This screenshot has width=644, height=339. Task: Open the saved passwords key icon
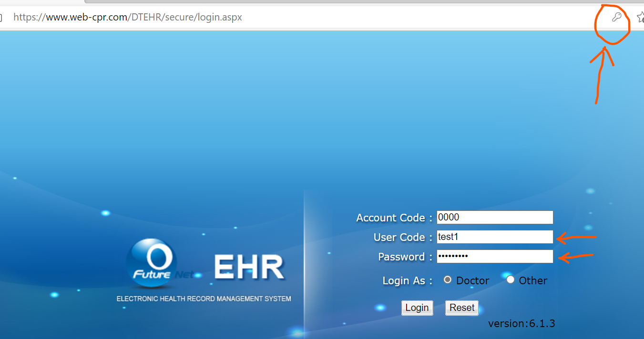pyautogui.click(x=616, y=18)
